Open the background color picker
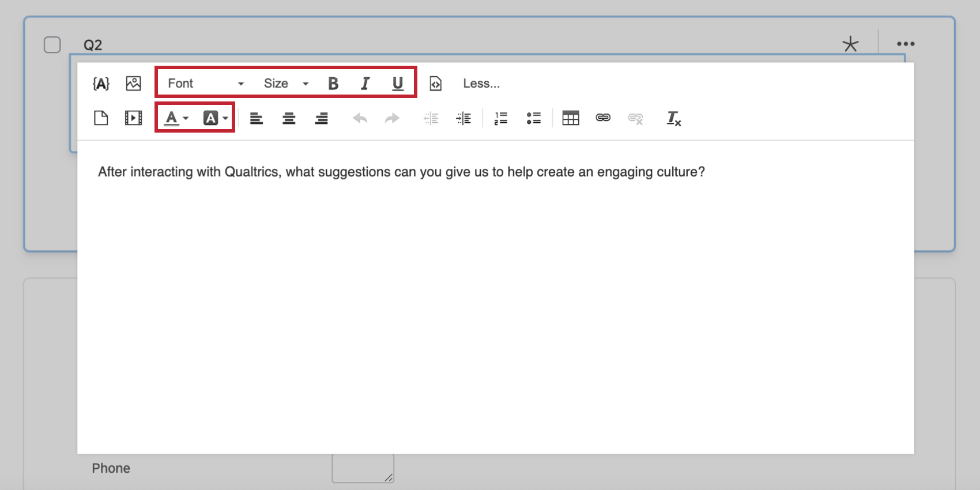Image resolution: width=980 pixels, height=490 pixels. [216, 118]
